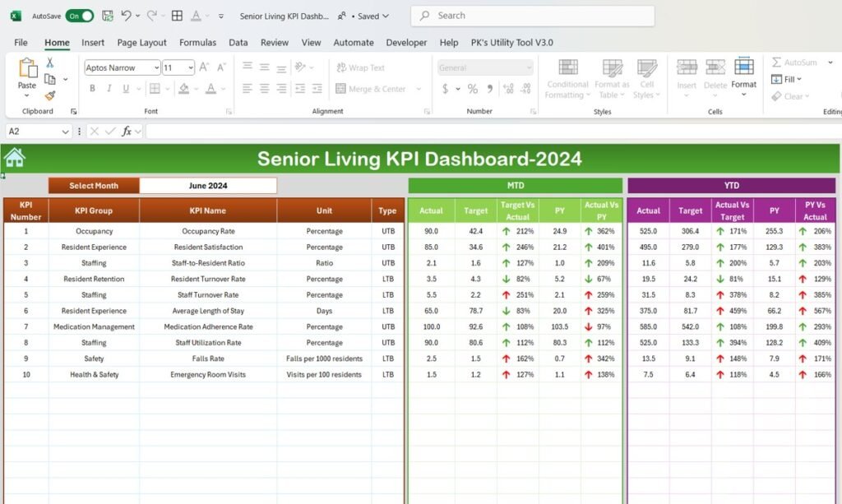Click the Underline icon in the Font group
Screen dimensions: 842x504
tap(125, 88)
